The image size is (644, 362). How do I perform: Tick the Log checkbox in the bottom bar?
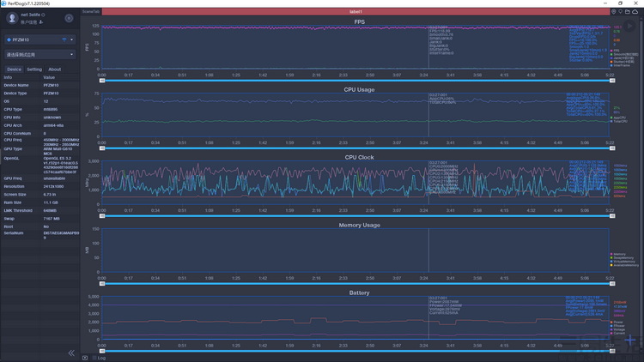(x=94, y=358)
